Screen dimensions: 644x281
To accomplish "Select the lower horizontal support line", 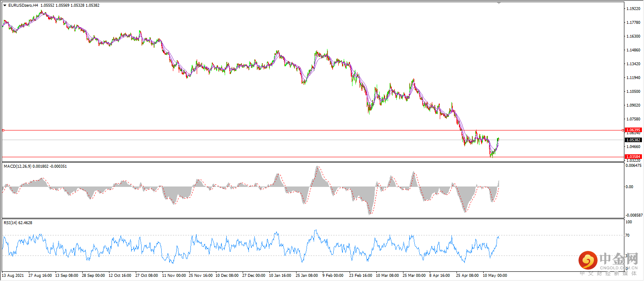I will click(x=251, y=156).
